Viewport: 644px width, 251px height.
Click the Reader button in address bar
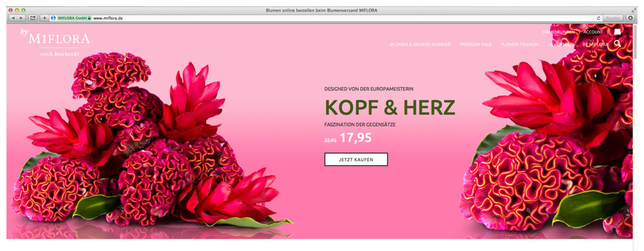click(614, 18)
